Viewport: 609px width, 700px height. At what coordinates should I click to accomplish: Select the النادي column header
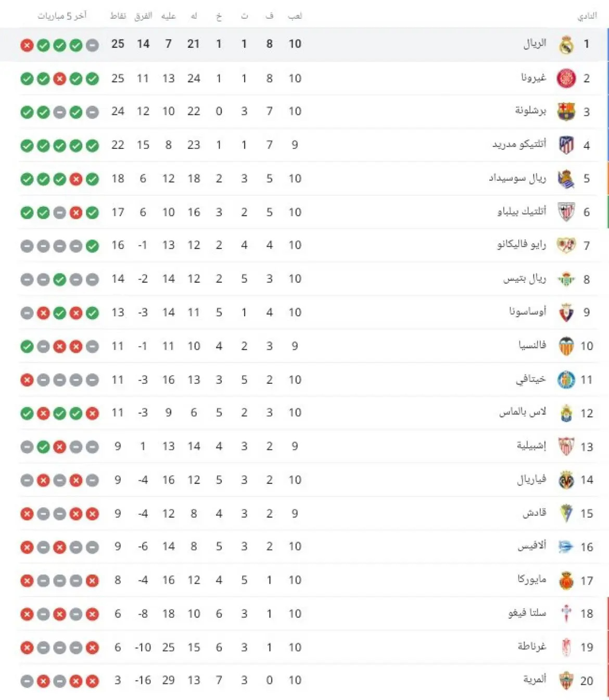click(x=587, y=17)
